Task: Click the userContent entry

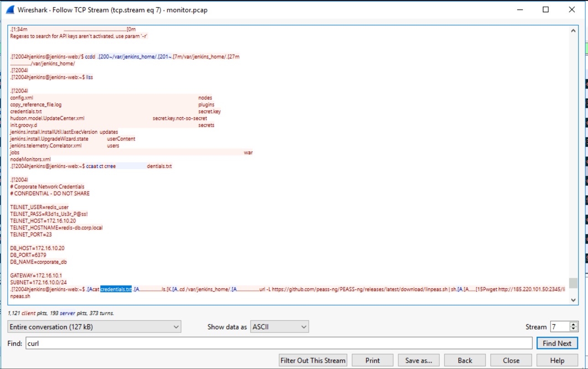Action: pos(121,139)
